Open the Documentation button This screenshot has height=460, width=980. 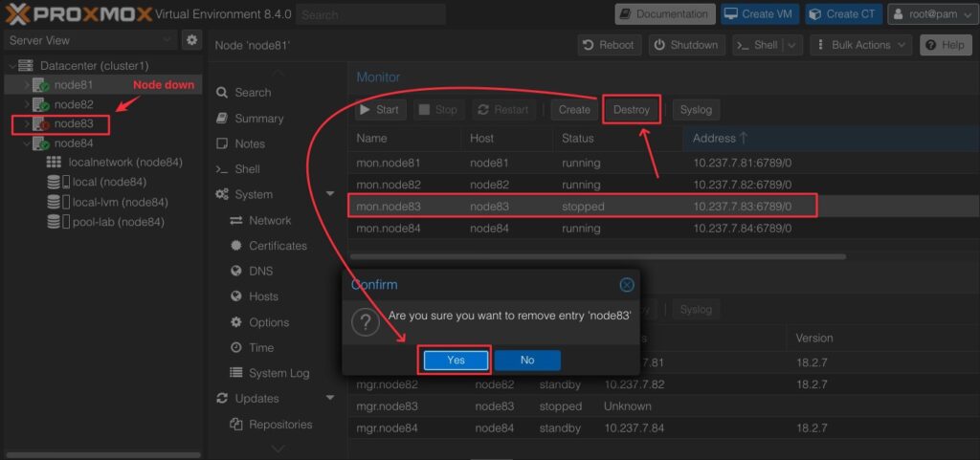[665, 13]
